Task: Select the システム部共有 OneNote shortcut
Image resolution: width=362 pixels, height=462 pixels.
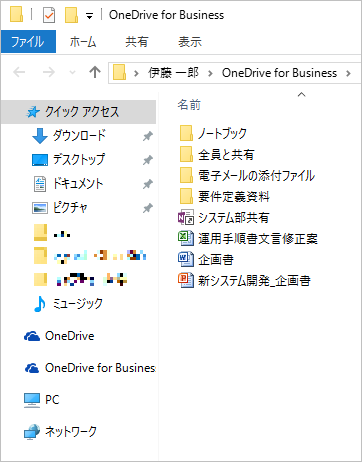Action: point(233,218)
